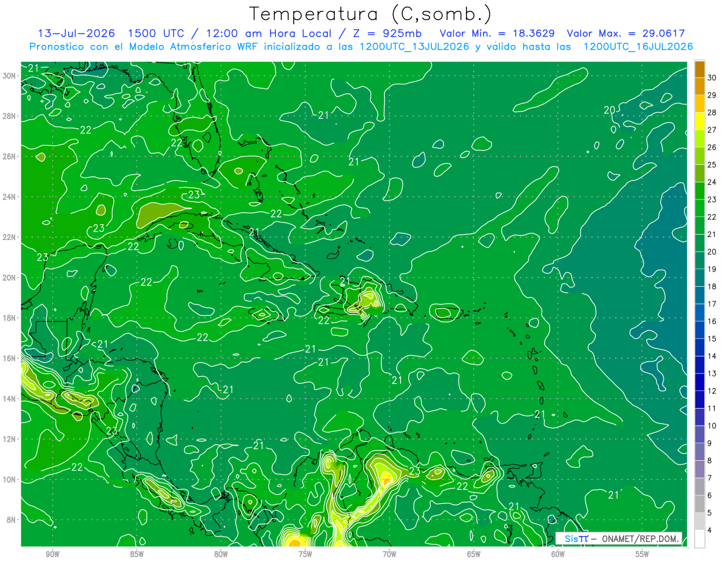
Task: Click the '29' color scale label
Action: tap(712, 95)
